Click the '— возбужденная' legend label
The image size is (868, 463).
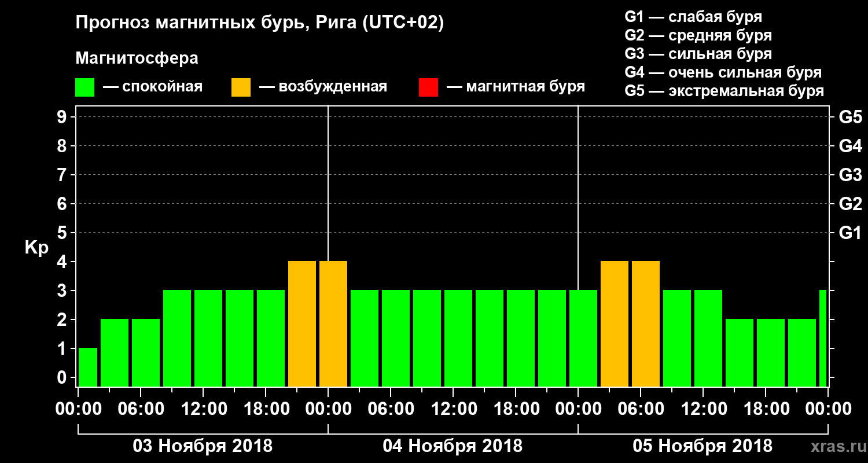pos(323,87)
